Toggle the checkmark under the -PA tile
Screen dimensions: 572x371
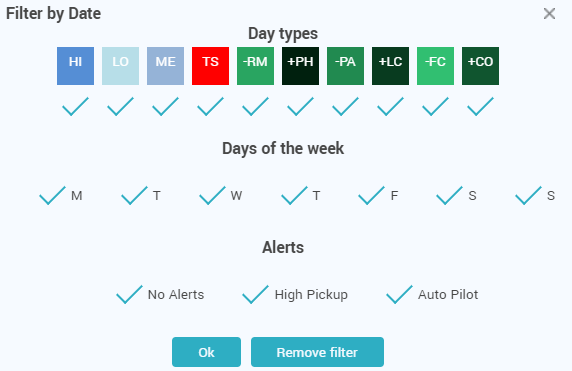pyautogui.click(x=345, y=106)
